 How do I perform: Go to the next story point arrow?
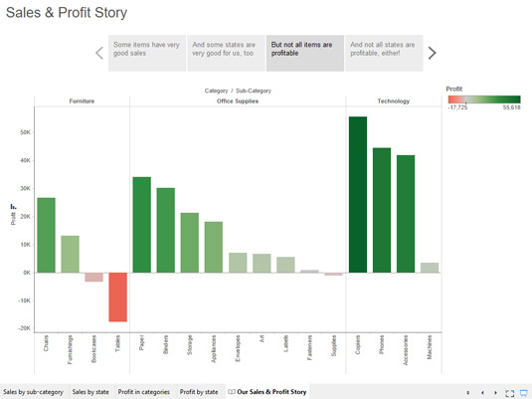[x=432, y=53]
